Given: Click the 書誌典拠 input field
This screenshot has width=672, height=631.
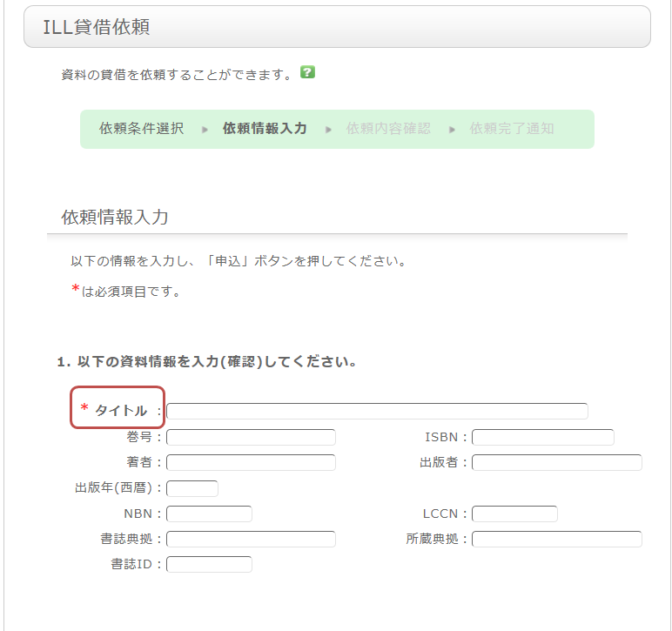Looking at the screenshot, I should point(251,539).
